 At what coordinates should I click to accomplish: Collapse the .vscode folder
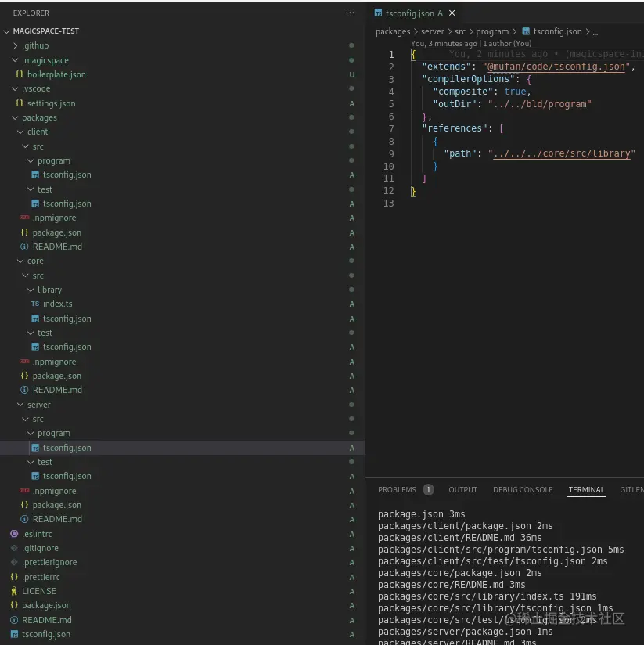[15, 89]
